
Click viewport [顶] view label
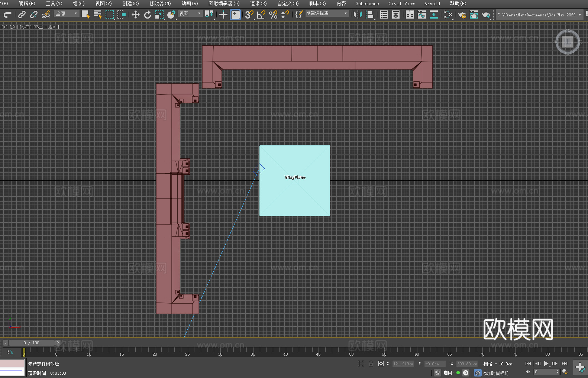coord(14,27)
